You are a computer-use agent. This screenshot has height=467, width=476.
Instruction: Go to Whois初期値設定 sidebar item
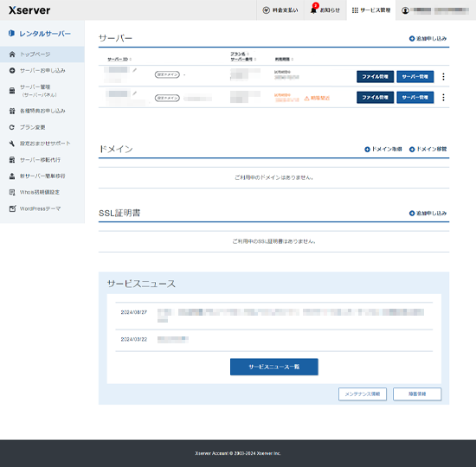(42, 192)
